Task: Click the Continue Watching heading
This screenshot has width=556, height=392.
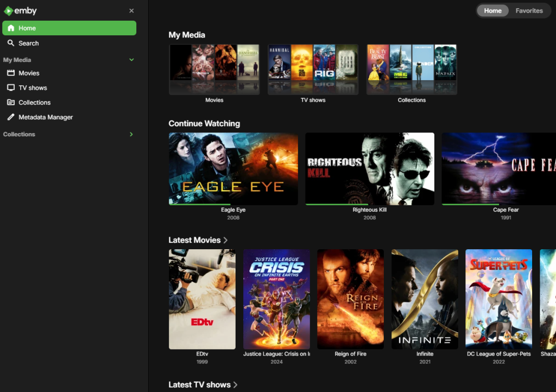Action: click(204, 123)
